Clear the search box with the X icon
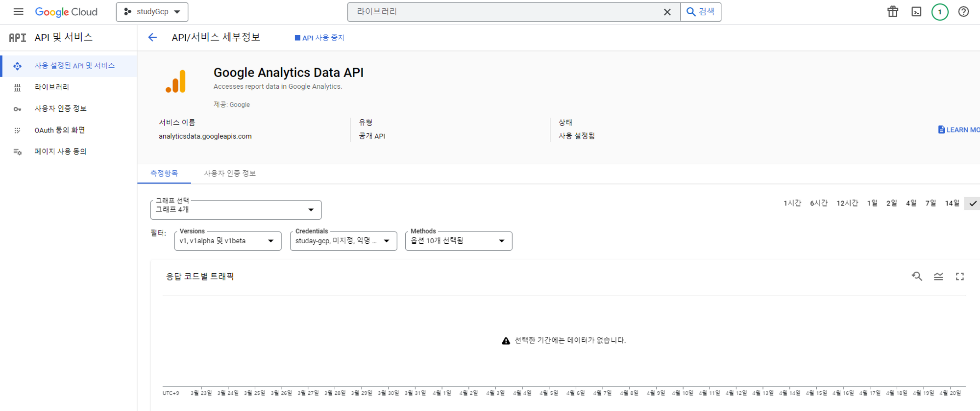Screen dimensions: 980x411 (x=667, y=12)
